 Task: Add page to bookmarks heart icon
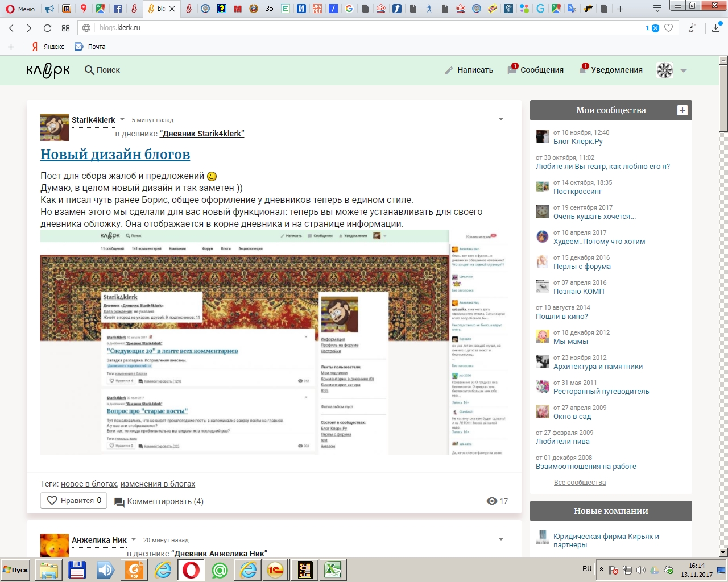click(x=669, y=28)
